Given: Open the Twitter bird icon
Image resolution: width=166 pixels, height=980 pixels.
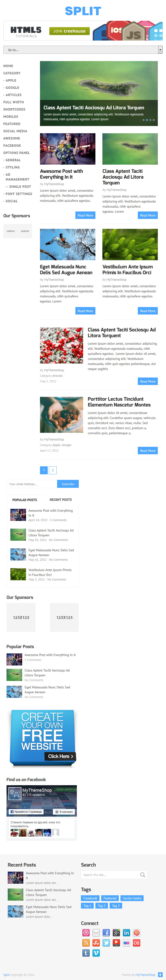Looking at the screenshot, I should pyautogui.click(x=106, y=943).
